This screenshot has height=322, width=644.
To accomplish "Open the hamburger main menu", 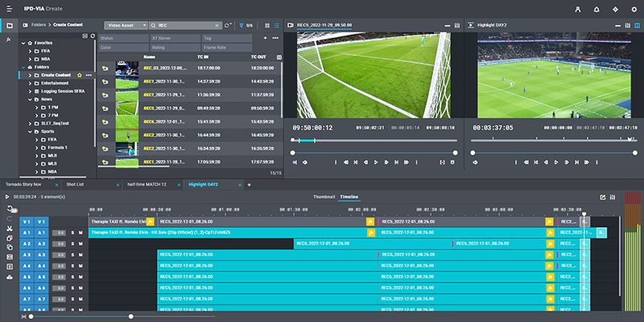I will (x=10, y=9).
